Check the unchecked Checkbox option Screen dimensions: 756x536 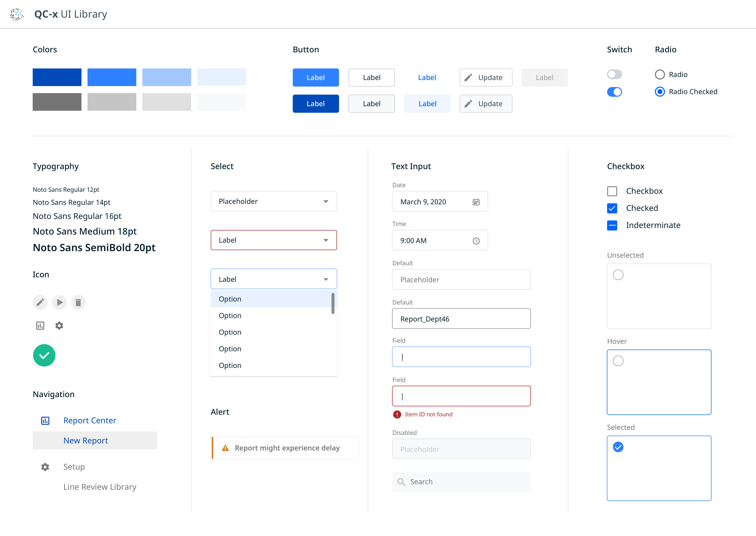click(612, 191)
